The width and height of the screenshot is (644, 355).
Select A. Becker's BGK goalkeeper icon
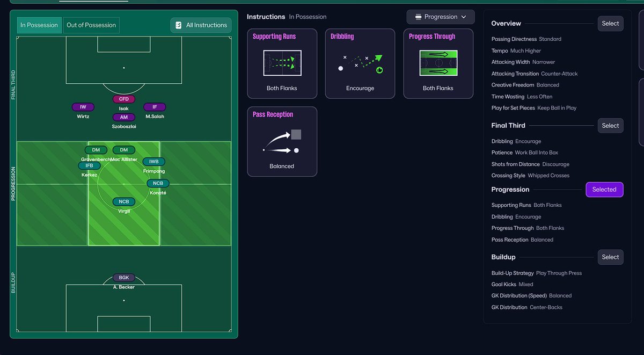coord(124,277)
